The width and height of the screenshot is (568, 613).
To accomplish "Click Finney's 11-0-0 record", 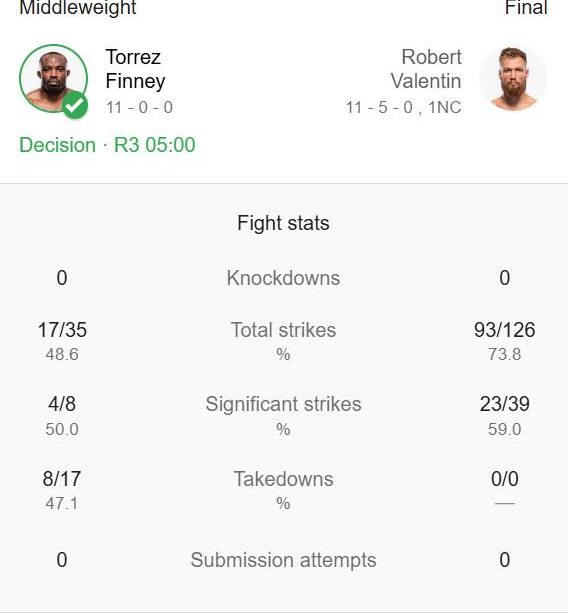I will click(x=139, y=108).
